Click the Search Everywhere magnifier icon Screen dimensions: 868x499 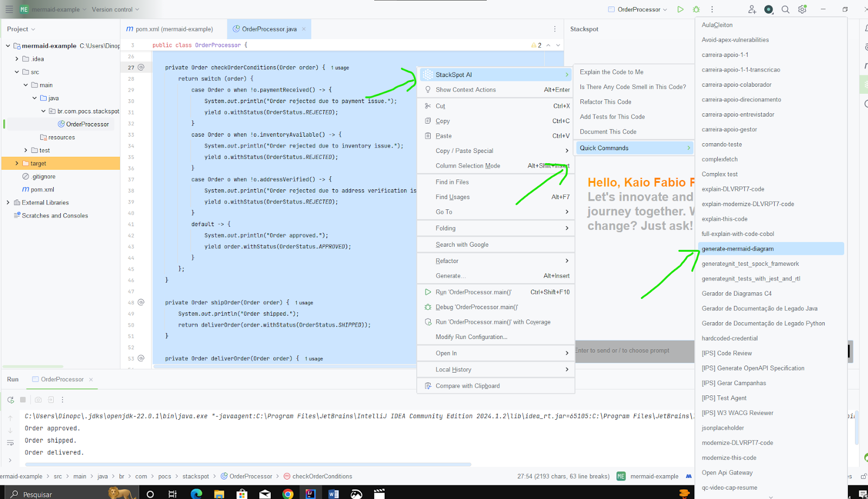pyautogui.click(x=786, y=9)
